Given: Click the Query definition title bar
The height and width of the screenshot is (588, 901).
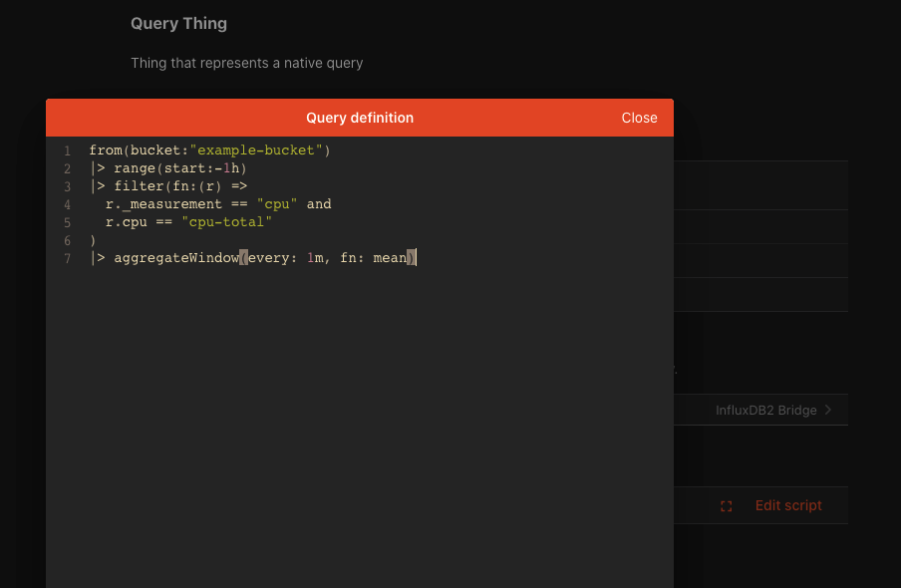Looking at the screenshot, I should [360, 118].
